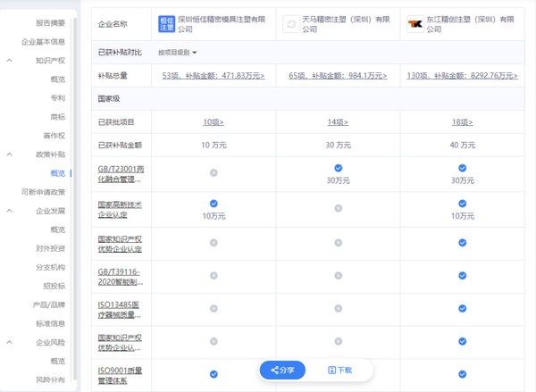Viewport: 536px width, 392px height.
Task: Click 10 万元 in the 已获补贴金额 row
Action: click(214, 146)
